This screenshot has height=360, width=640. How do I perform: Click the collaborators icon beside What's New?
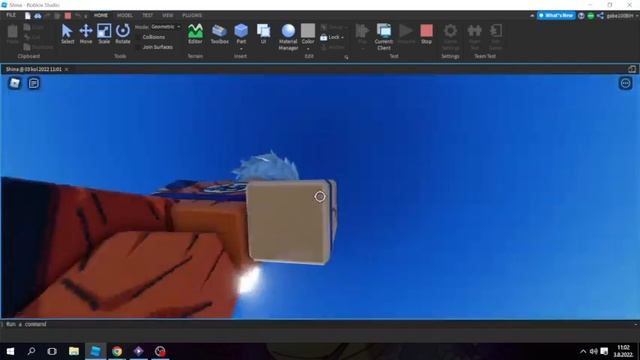coord(581,16)
